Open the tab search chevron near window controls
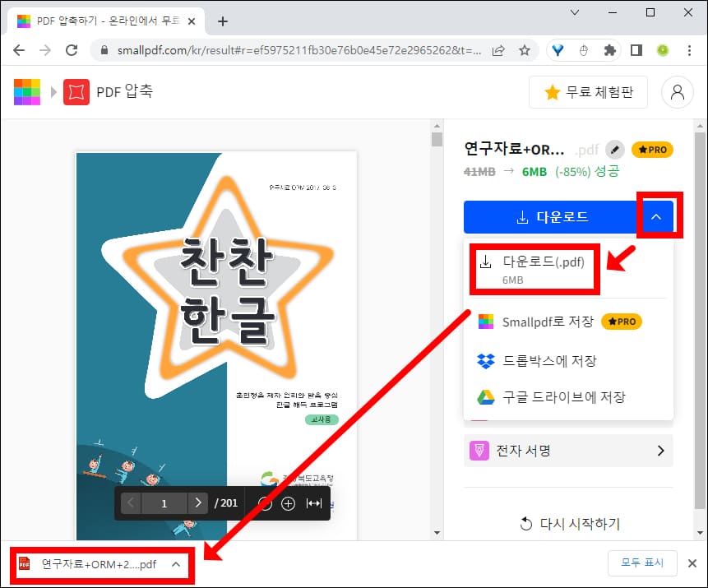 (x=573, y=12)
